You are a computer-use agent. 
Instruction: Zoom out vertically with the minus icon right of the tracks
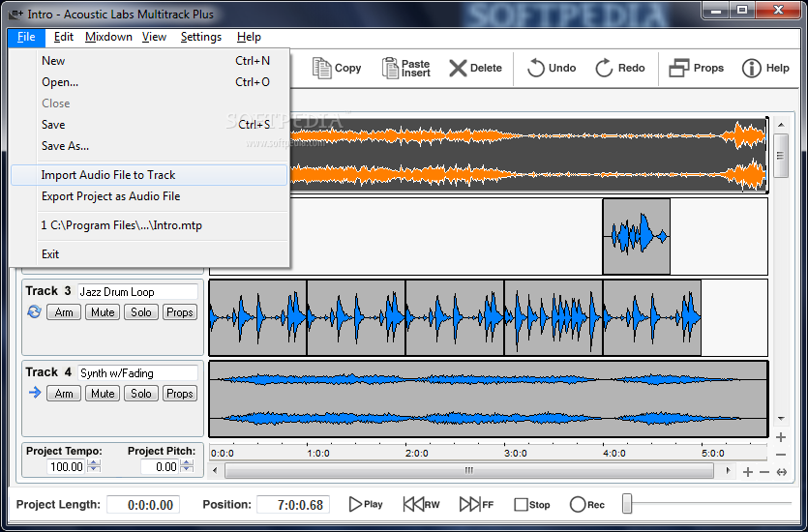781,455
